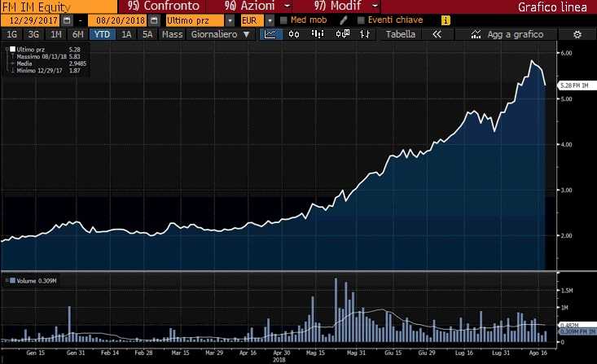
Task: Expand the Modif menu arrow
Action: 375,6
